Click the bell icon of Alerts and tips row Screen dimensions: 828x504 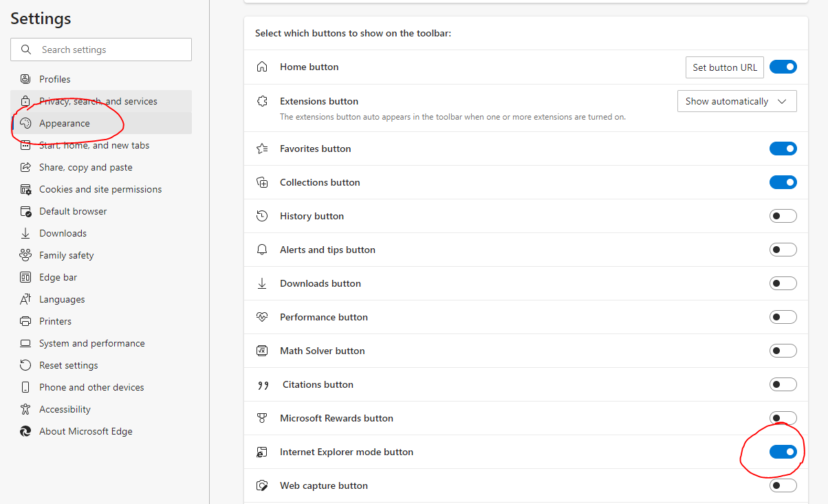coord(261,250)
